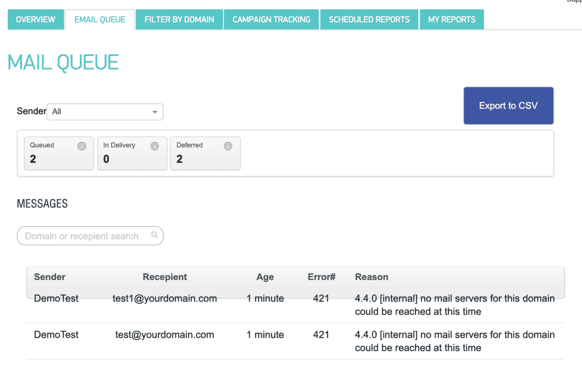The width and height of the screenshot is (582, 392).
Task: Switch to the My Reports tab
Action: click(x=452, y=20)
